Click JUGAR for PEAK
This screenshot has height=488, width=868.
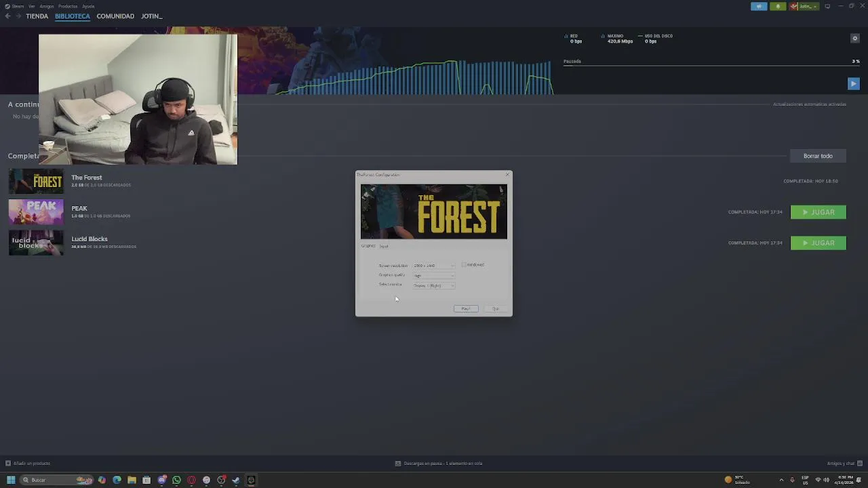pyautogui.click(x=818, y=212)
